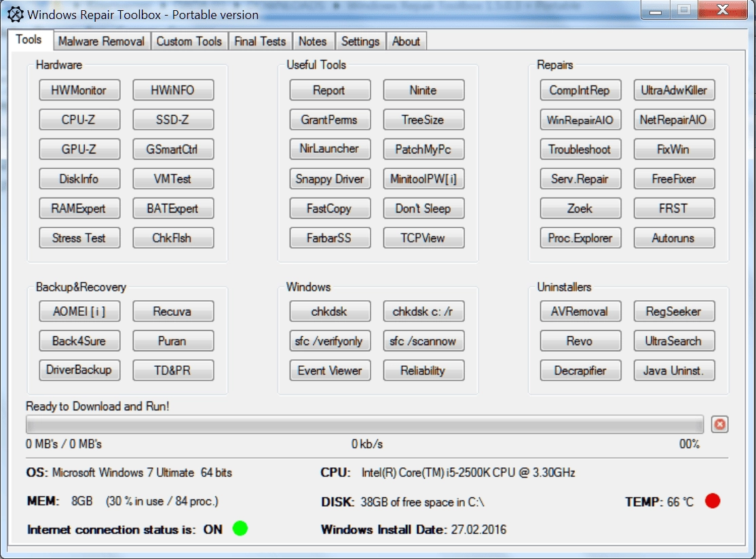Run Puran
This screenshot has height=559, width=756.
173,341
